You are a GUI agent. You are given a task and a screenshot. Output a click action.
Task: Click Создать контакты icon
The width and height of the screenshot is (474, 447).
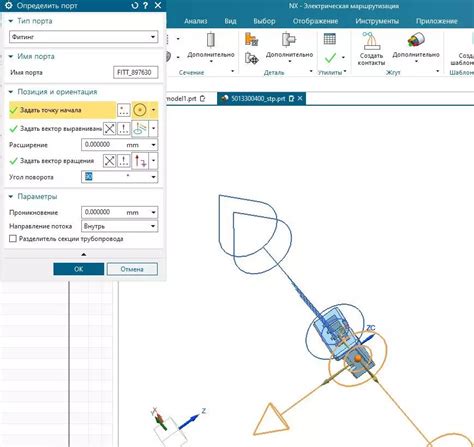[371, 40]
